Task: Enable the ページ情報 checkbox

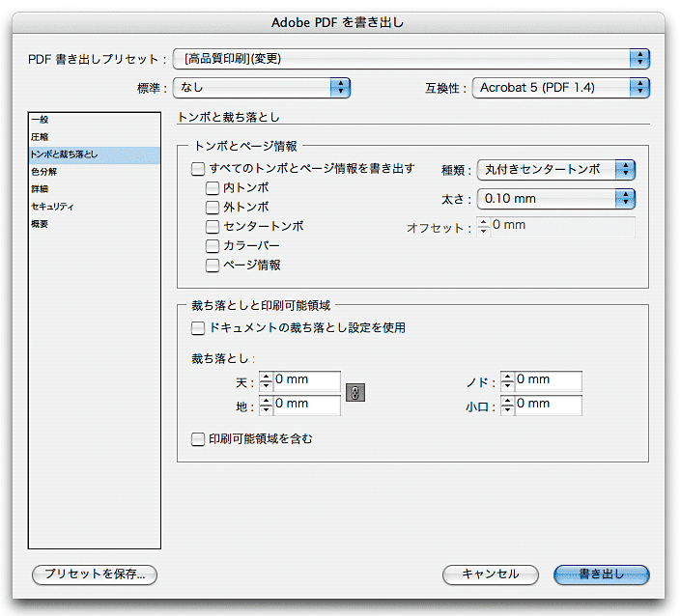Action: pyautogui.click(x=213, y=266)
